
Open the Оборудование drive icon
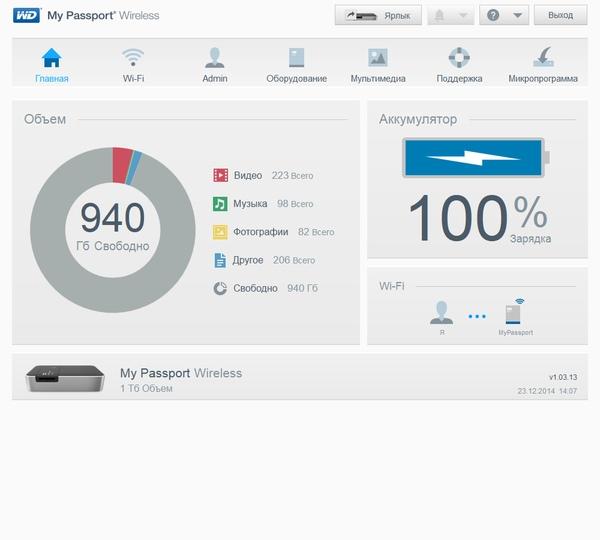297,57
